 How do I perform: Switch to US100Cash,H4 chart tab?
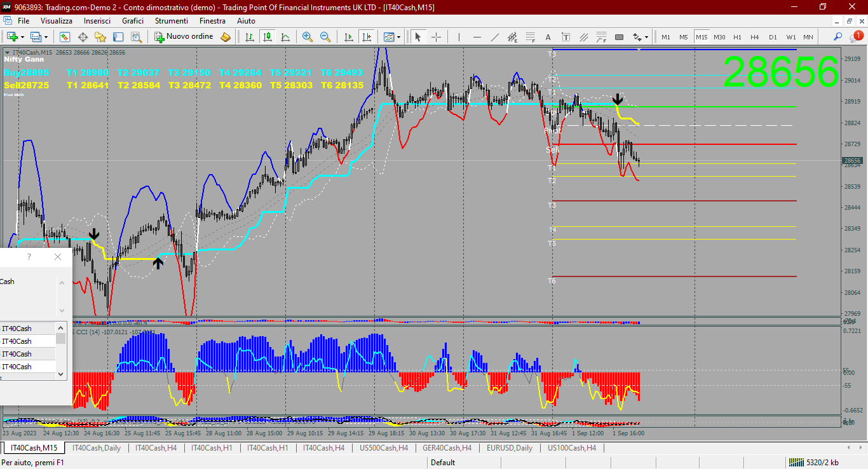(572, 448)
